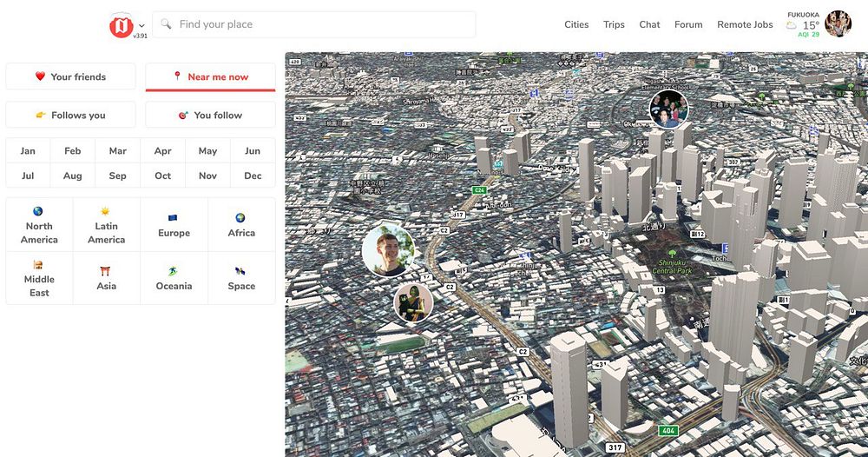Click the Fukuoka 15° weather widget
868x457 pixels.
(803, 24)
